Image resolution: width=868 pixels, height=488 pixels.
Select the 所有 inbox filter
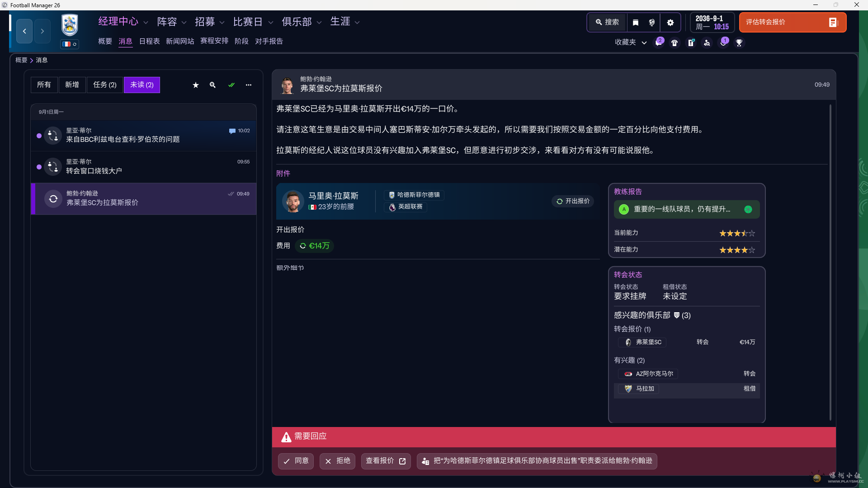click(x=44, y=85)
